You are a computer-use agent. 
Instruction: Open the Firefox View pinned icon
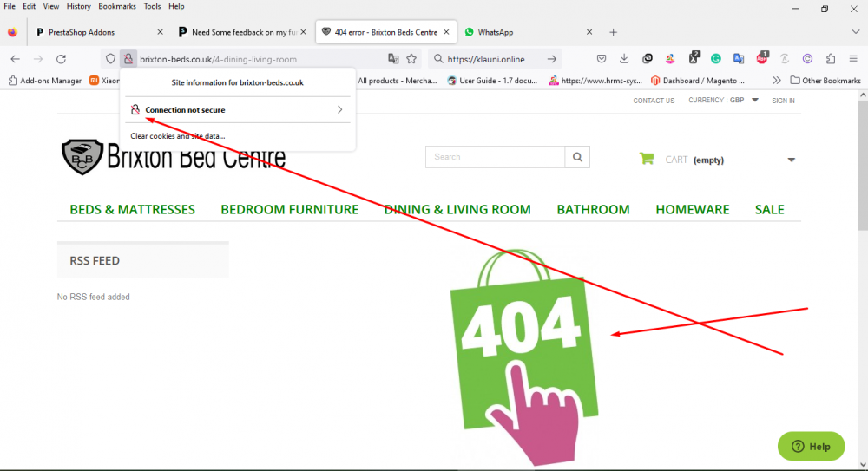[x=12, y=32]
